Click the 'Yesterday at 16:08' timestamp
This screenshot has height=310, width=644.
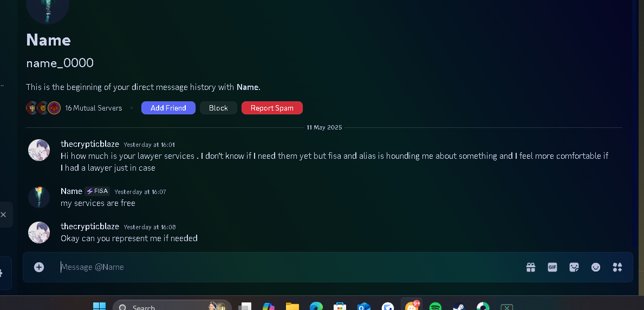[x=149, y=227]
